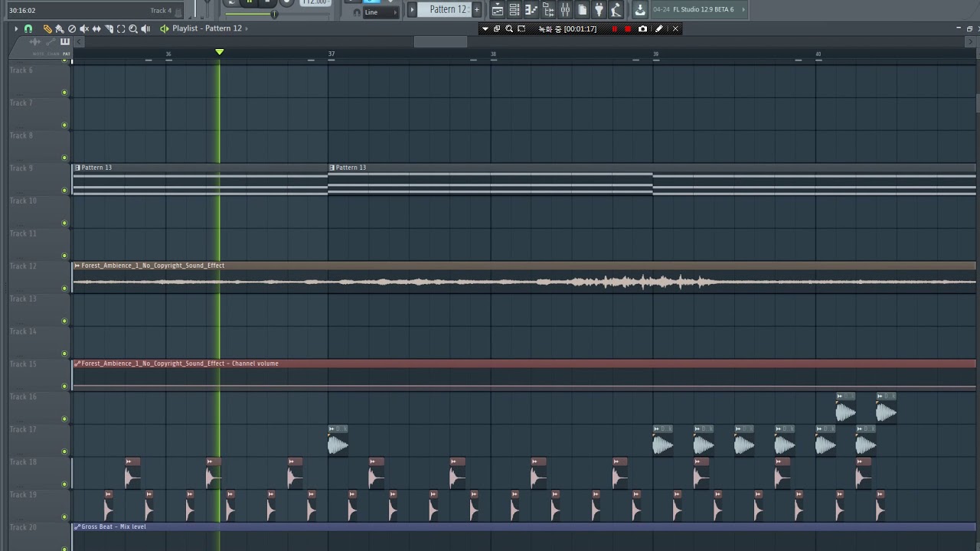Take screenshot with recorder camera icon

642,28
